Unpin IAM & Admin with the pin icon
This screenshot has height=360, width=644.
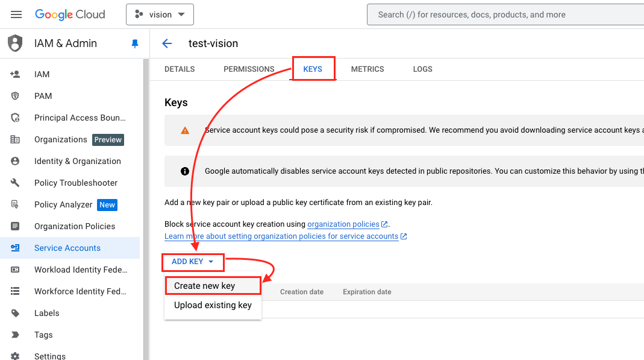[x=135, y=43]
